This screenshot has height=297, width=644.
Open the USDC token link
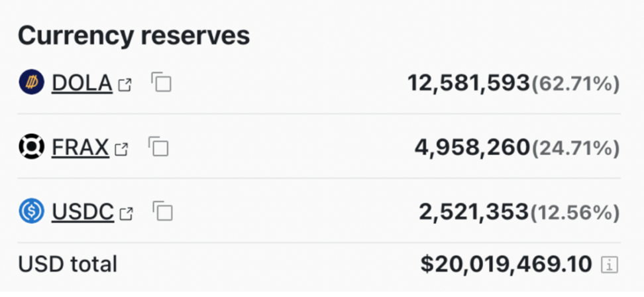(83, 212)
